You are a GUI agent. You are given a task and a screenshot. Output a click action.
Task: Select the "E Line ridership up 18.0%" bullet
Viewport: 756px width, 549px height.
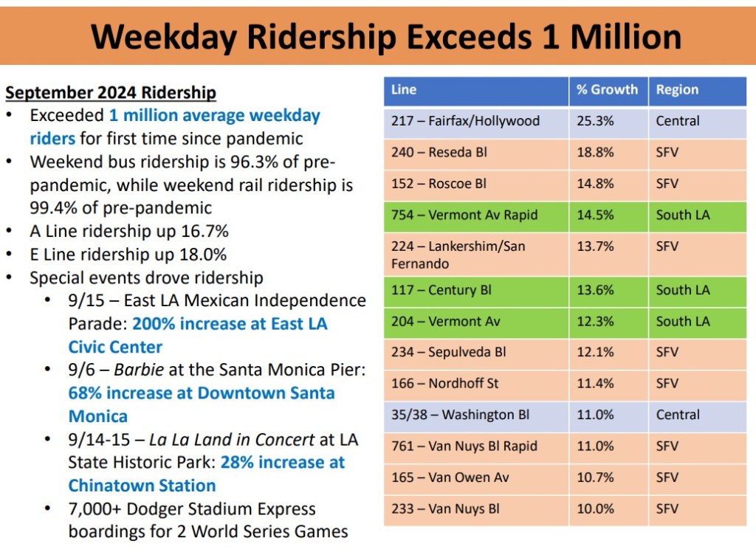pos(128,255)
